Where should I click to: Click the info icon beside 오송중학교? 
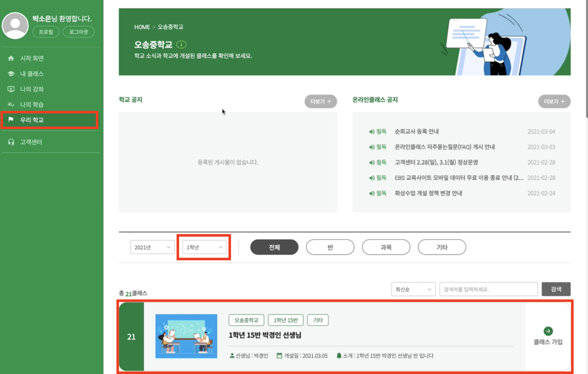[x=181, y=45]
